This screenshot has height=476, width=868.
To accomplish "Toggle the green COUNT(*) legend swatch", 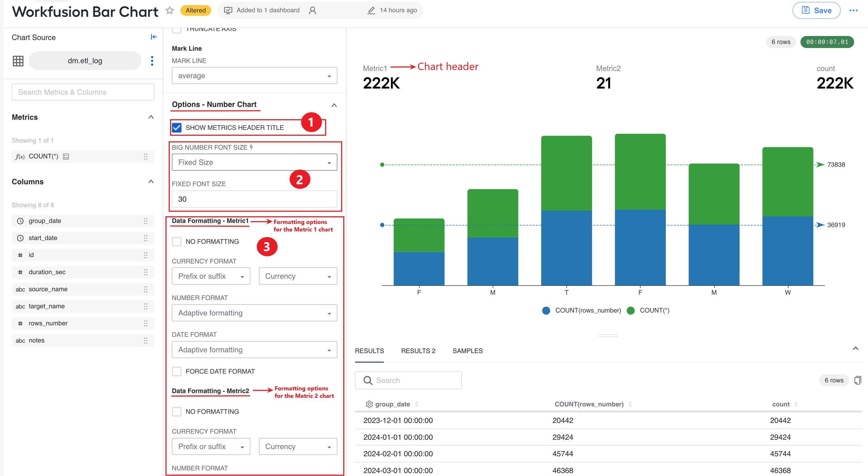I will pos(630,310).
